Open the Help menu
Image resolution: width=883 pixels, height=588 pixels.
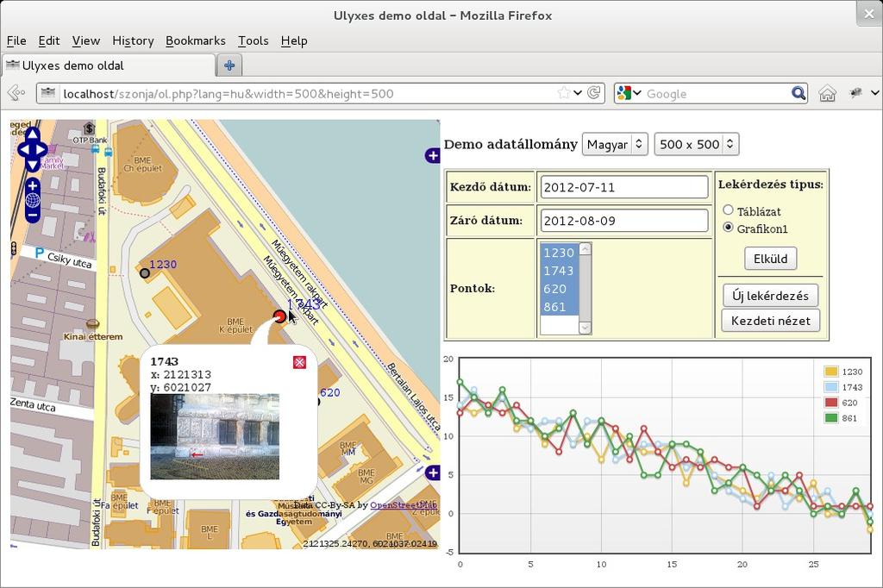click(294, 41)
